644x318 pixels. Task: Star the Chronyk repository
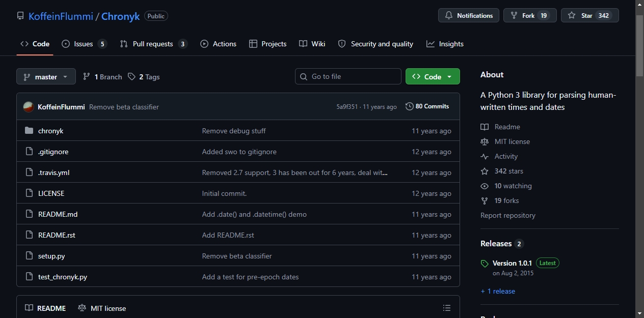pos(589,15)
